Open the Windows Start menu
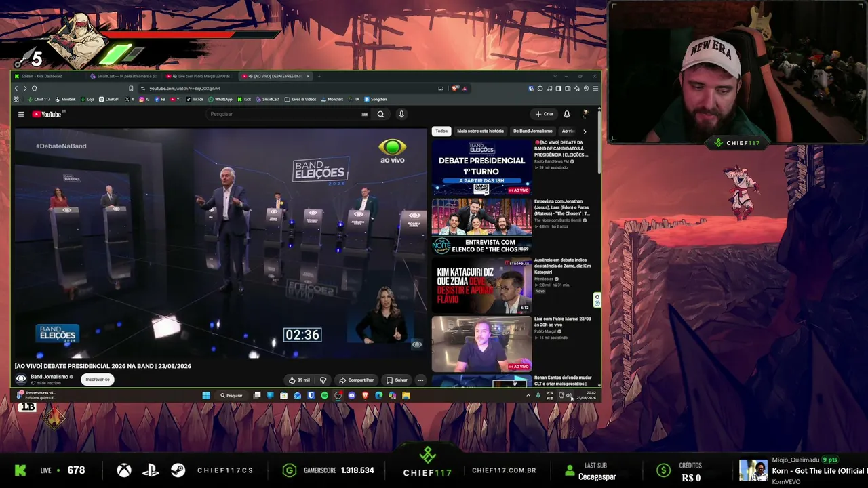Image resolution: width=868 pixels, height=488 pixels. click(206, 395)
